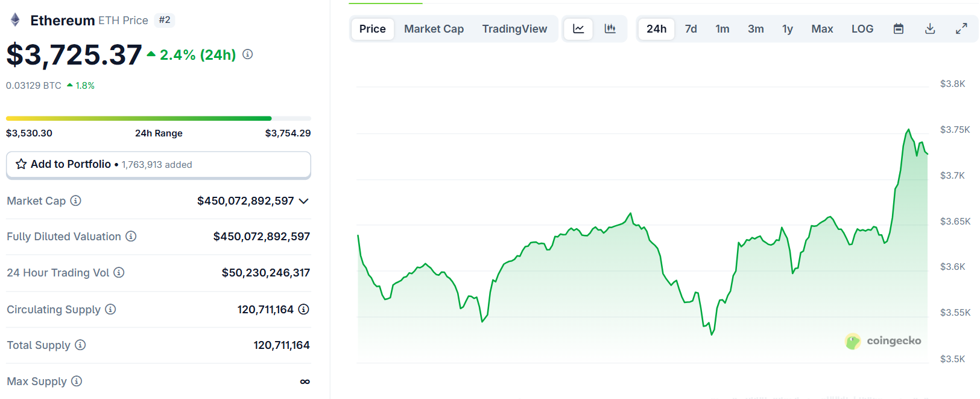Open the calendar date range picker
The image size is (980, 399).
(x=899, y=28)
